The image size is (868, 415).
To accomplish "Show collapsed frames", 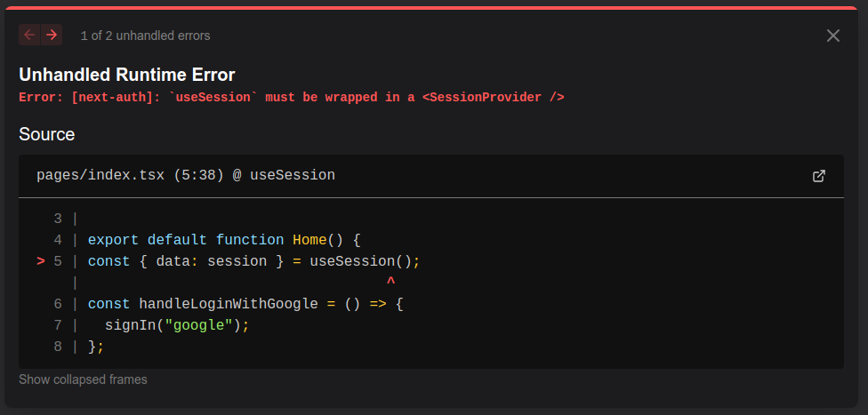I will click(x=83, y=379).
